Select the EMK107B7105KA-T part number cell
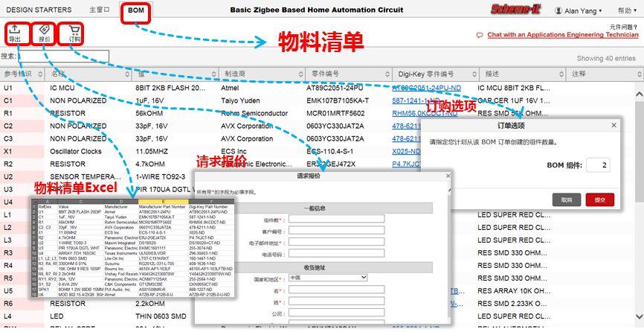 338,100
